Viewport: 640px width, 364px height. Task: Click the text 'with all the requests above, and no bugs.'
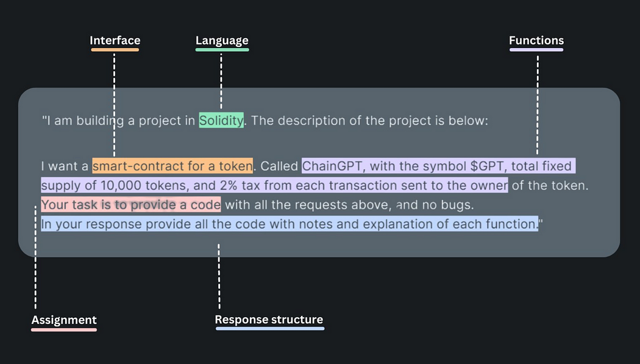(349, 205)
